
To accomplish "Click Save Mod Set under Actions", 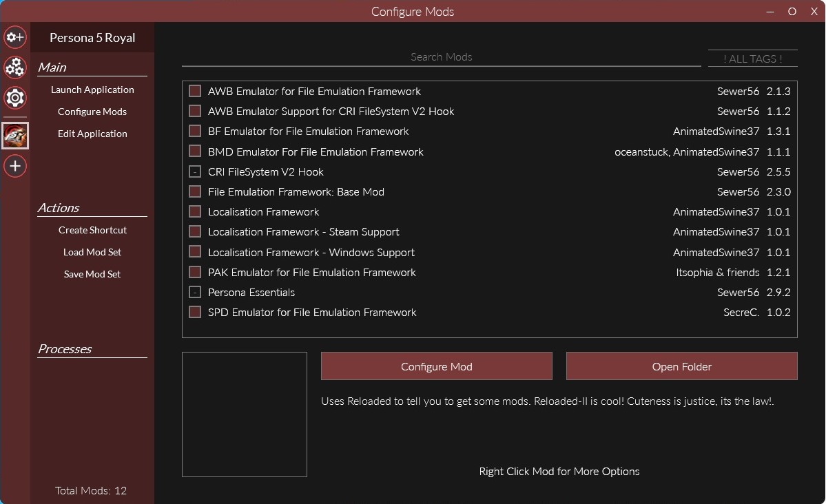I will [x=92, y=275].
